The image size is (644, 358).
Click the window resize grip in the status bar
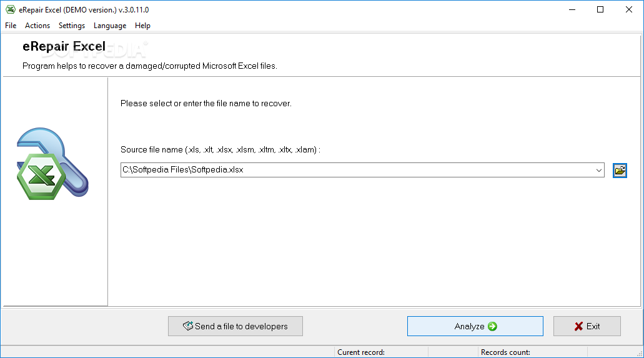click(x=639, y=353)
